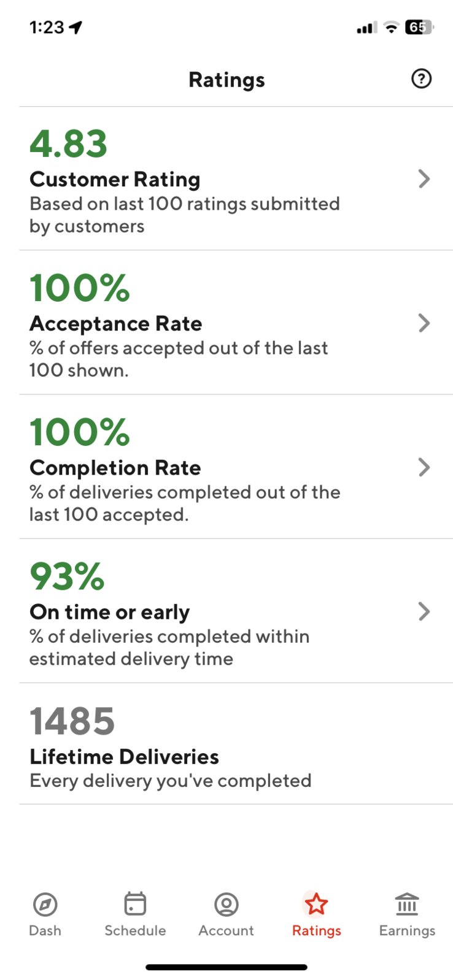453x980 pixels.
Task: Tap the Ratings star icon
Action: (316, 904)
